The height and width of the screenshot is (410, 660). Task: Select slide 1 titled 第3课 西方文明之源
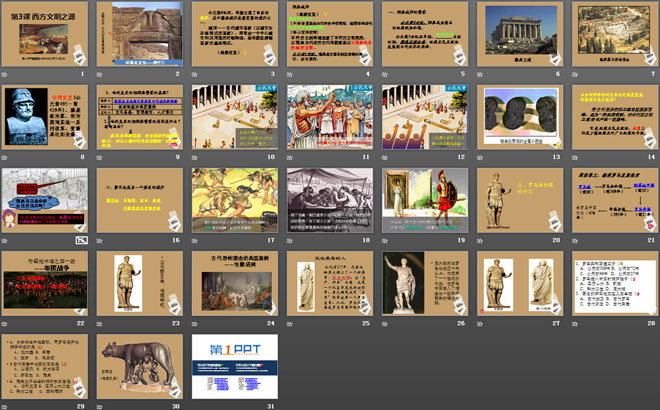tap(45, 34)
